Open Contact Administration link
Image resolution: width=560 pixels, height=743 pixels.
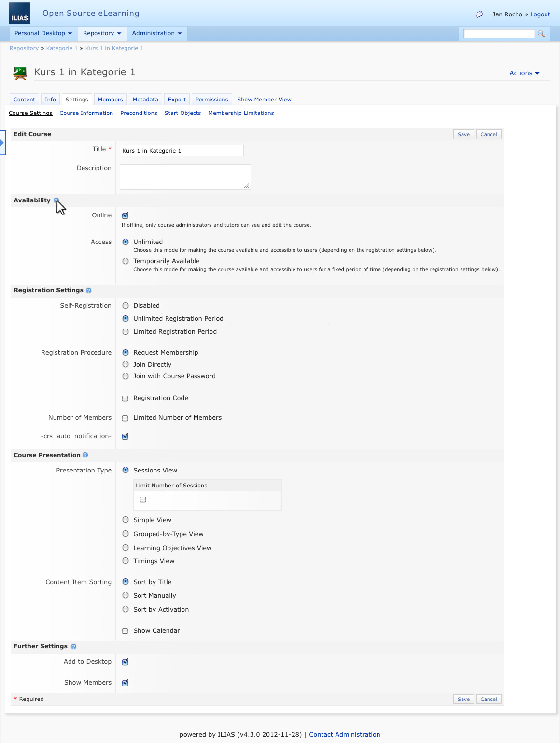345,734
